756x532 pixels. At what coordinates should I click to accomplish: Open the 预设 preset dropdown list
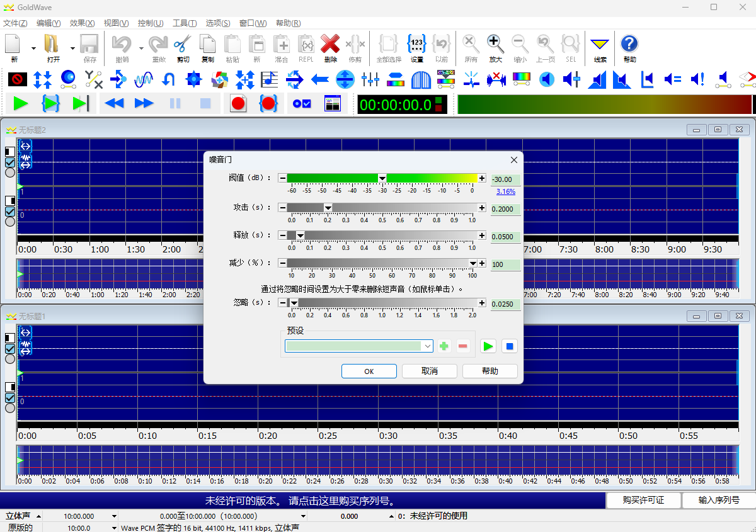427,346
